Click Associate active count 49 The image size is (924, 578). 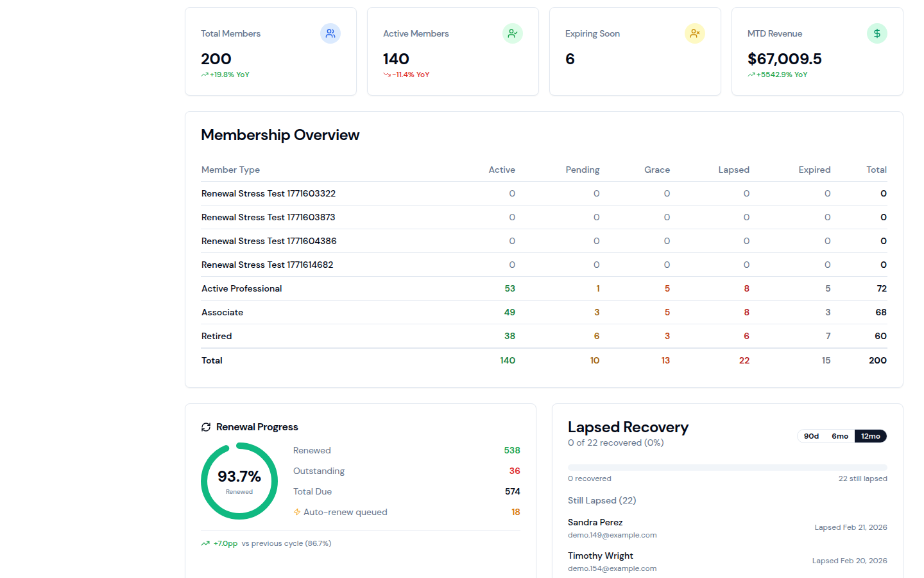pyautogui.click(x=510, y=312)
